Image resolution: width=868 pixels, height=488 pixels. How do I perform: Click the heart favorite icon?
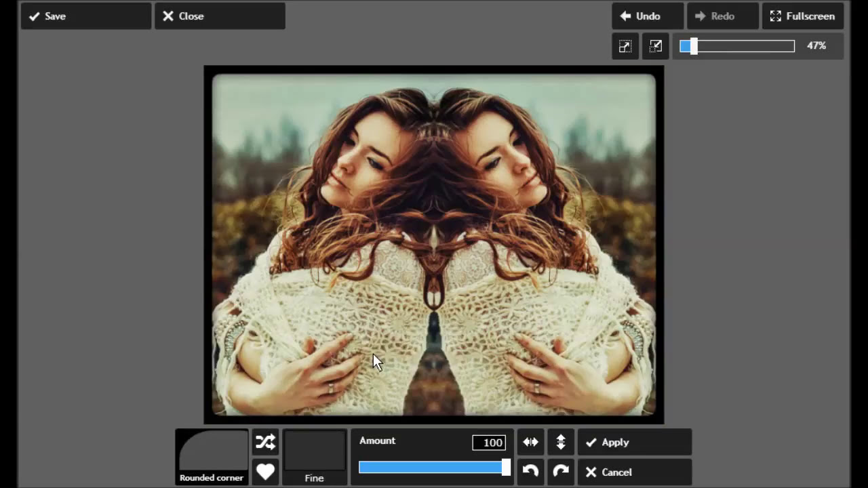coord(265,472)
